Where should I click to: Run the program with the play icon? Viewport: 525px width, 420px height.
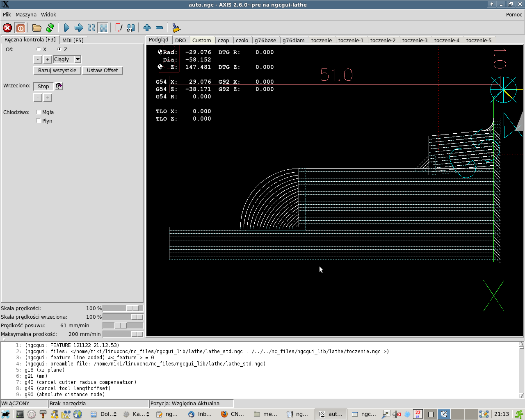pos(67,28)
